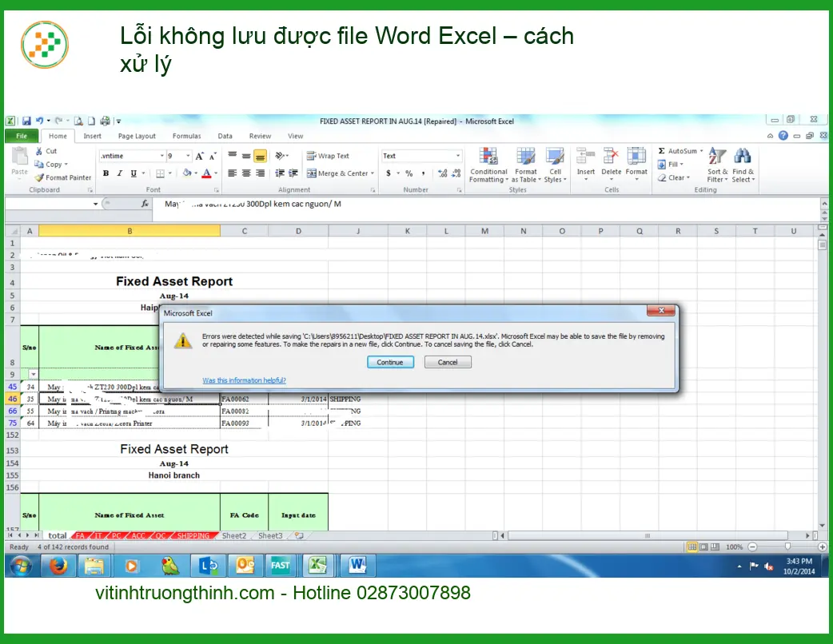Click the Paste clipboard icon

pos(20,157)
